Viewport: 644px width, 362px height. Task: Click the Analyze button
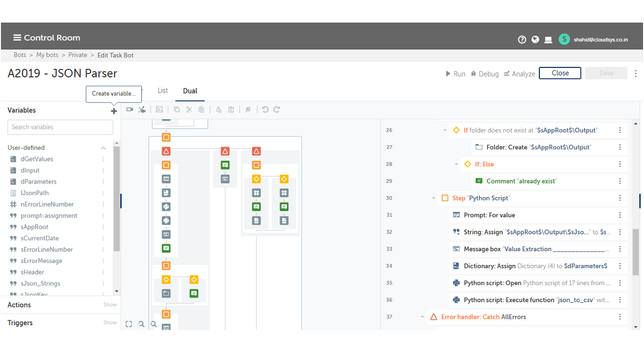coord(519,74)
